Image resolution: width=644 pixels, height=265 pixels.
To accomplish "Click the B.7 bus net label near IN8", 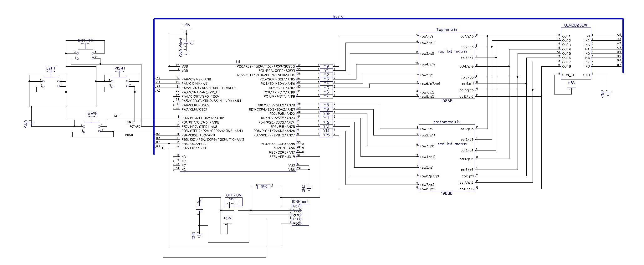I will [619, 65].
